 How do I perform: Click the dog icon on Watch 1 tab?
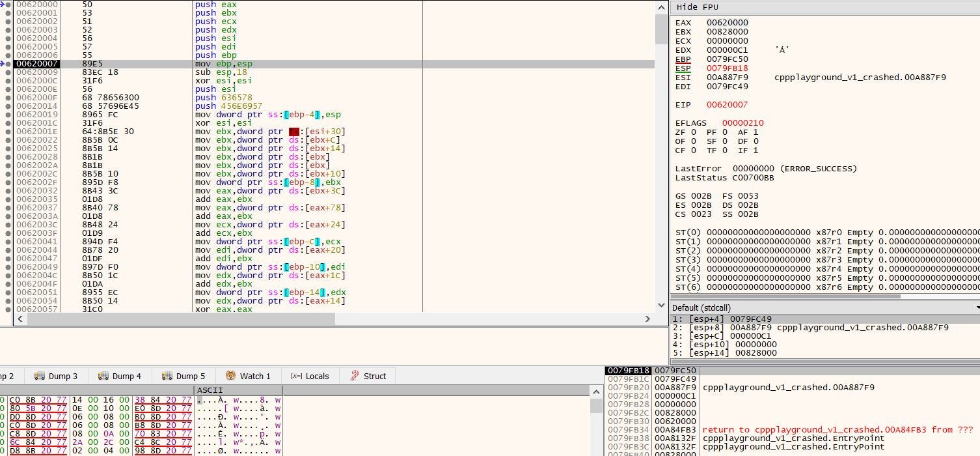231,376
